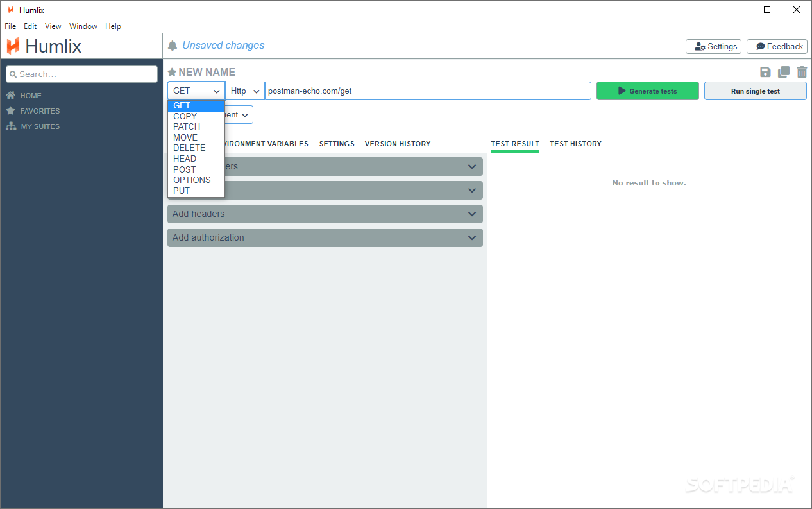The height and width of the screenshot is (509, 812).
Task: Select OPTIONS from method list
Action: point(196,180)
